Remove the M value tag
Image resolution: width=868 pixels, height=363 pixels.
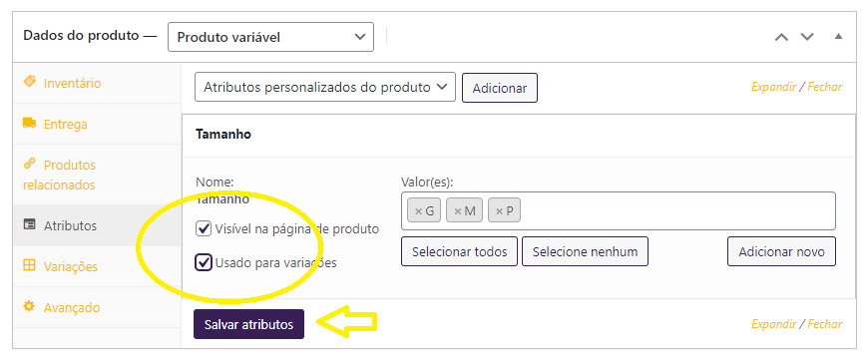[x=458, y=210]
